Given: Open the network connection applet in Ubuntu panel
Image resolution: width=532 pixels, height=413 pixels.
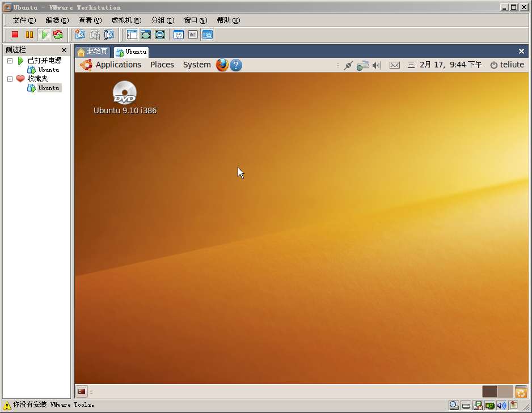Looking at the screenshot, I should tap(362, 65).
